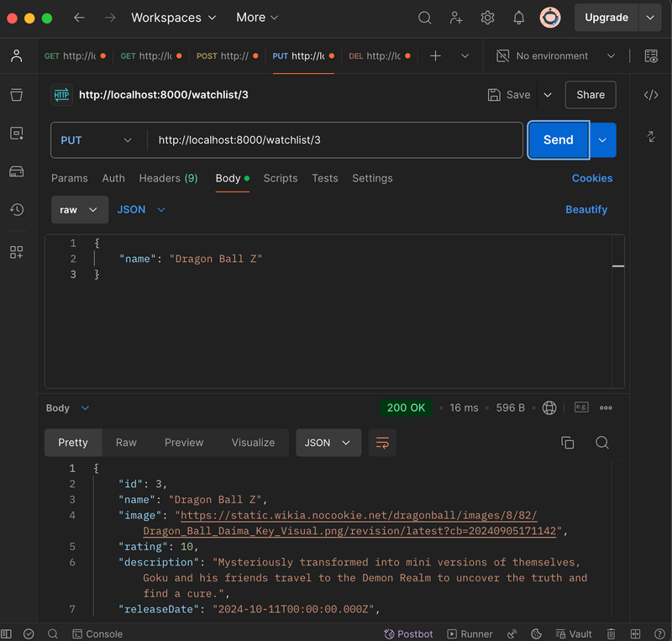This screenshot has width=672, height=641.
Task: Change the response JSON format dropdown
Action: click(328, 443)
